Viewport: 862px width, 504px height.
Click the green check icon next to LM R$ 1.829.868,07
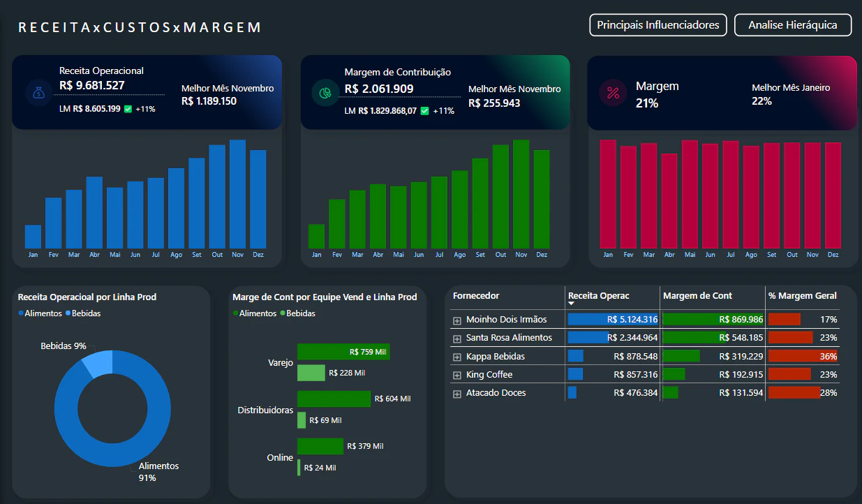click(424, 111)
